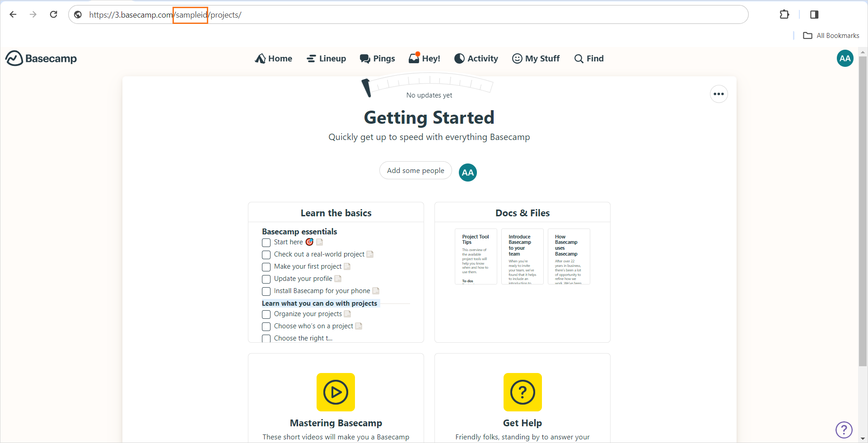
Task: Click the Start here to-do text
Action: pos(288,242)
